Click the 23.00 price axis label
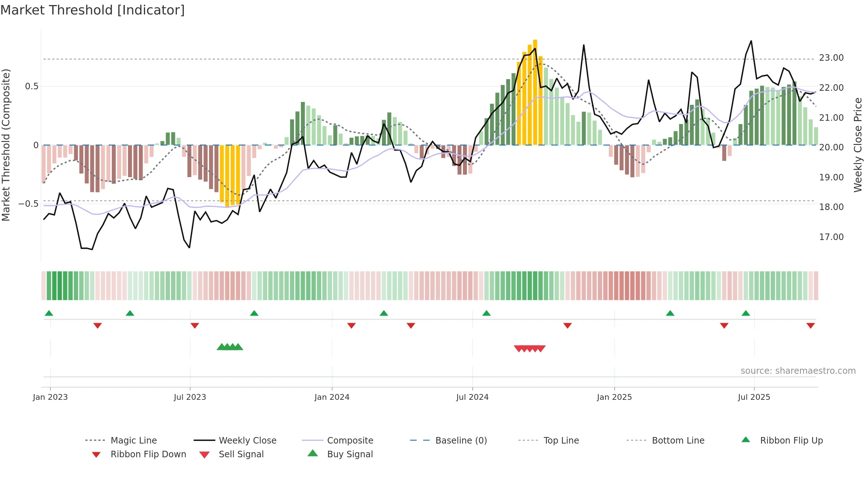 tap(831, 58)
